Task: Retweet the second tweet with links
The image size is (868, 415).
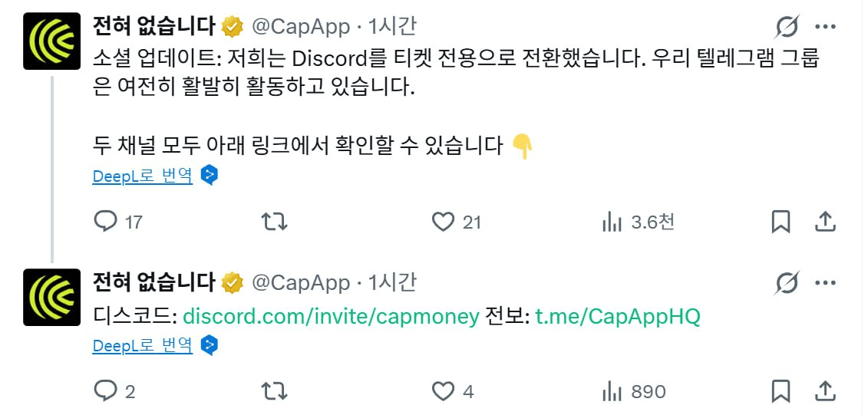Action: pyautogui.click(x=274, y=392)
